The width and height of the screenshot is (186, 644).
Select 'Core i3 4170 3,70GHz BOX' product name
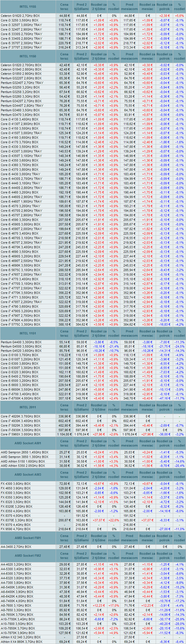(19, 142)
